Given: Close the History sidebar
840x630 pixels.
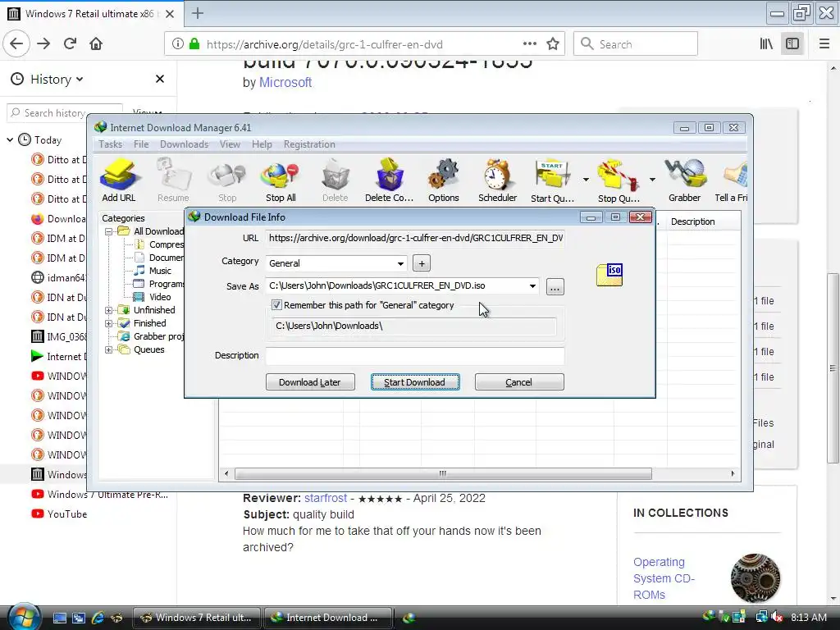Looking at the screenshot, I should tap(160, 79).
